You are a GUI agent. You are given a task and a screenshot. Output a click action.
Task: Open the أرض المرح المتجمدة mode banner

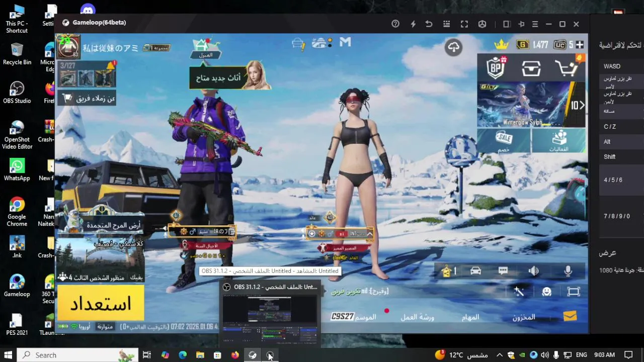(101, 222)
